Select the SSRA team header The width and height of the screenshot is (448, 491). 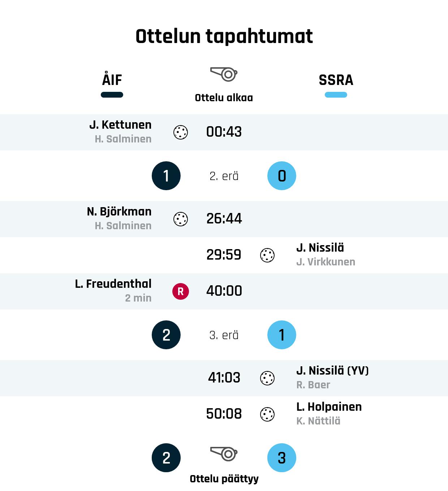click(x=336, y=80)
